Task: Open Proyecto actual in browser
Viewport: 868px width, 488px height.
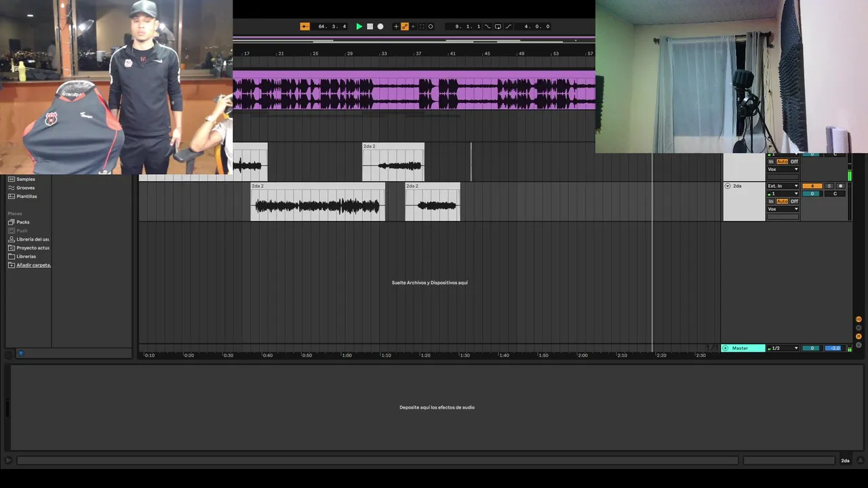Action: click(x=33, y=248)
